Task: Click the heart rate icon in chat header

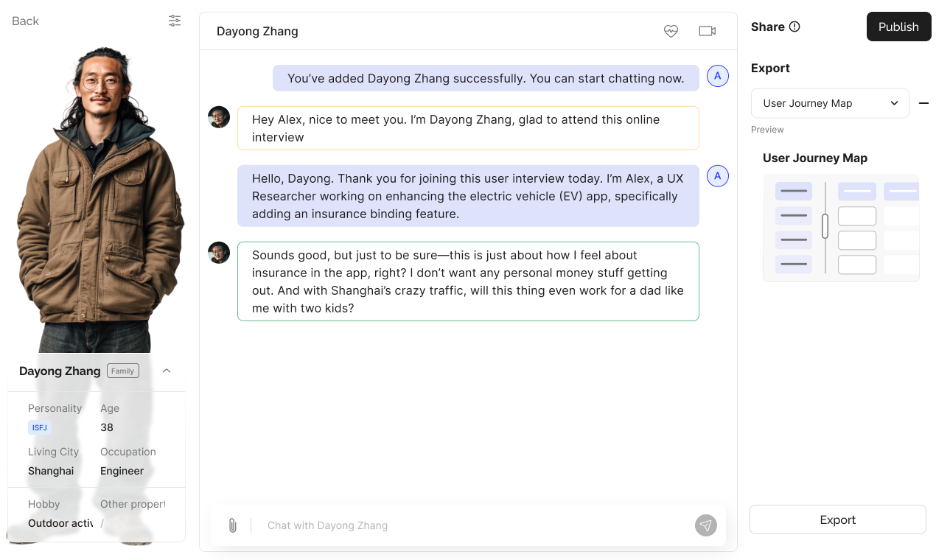Action: [671, 31]
